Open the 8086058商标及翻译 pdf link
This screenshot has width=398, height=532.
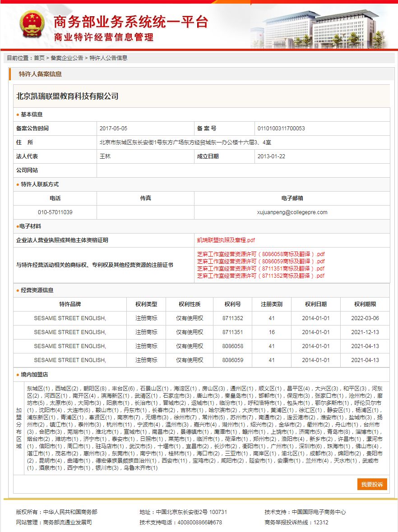[x=261, y=254]
